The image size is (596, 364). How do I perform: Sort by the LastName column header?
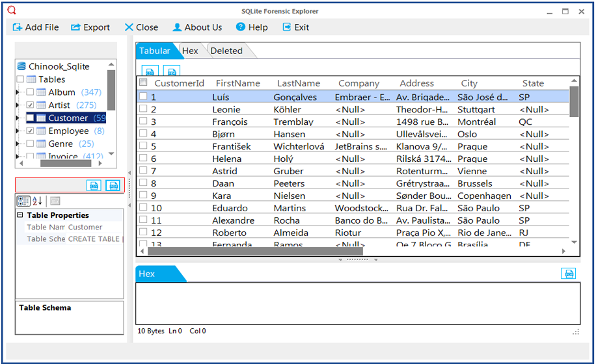point(299,83)
